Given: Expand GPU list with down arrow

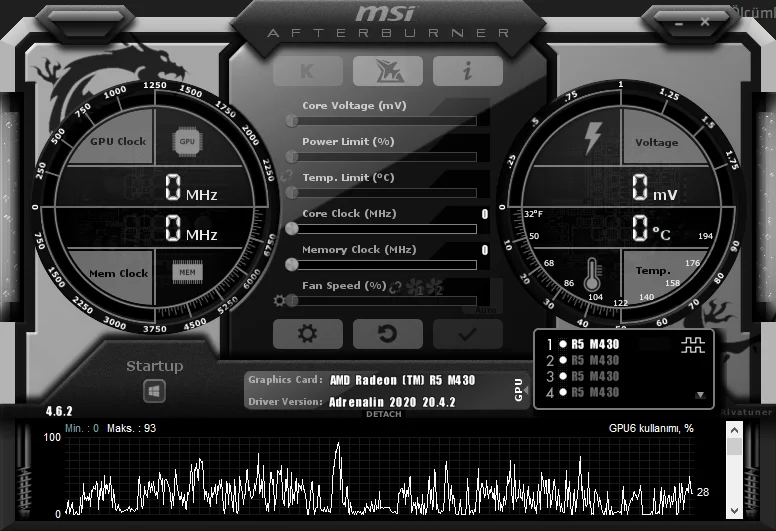Looking at the screenshot, I should point(700,395).
